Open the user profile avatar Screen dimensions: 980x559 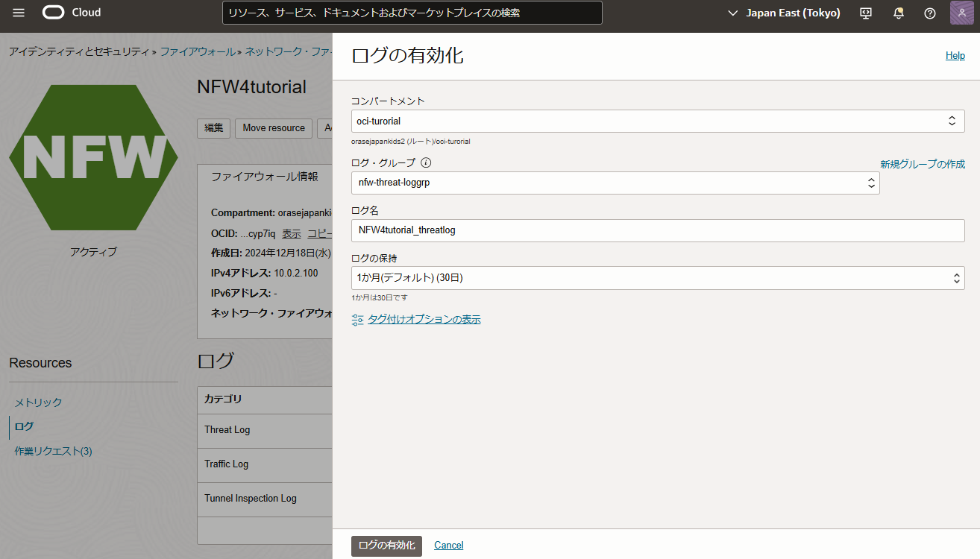(x=961, y=13)
